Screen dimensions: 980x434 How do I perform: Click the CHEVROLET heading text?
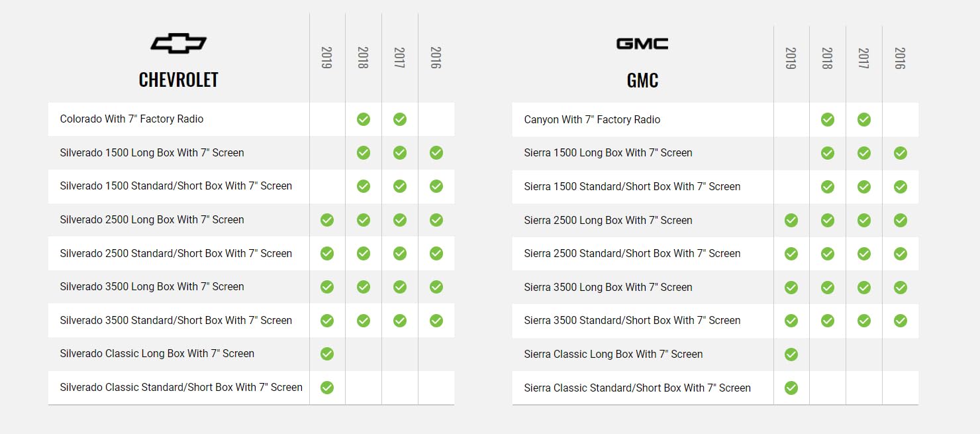tap(178, 80)
